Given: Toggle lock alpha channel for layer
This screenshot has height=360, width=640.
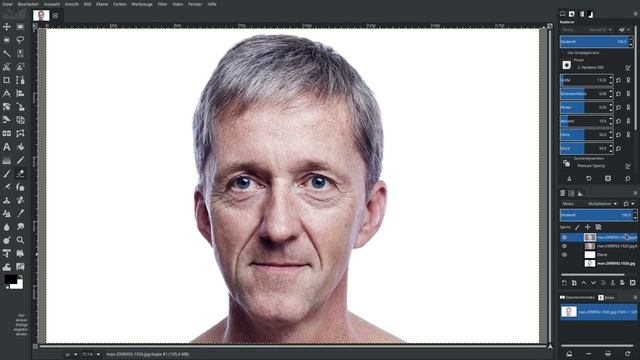Looking at the screenshot, I should click(x=598, y=227).
